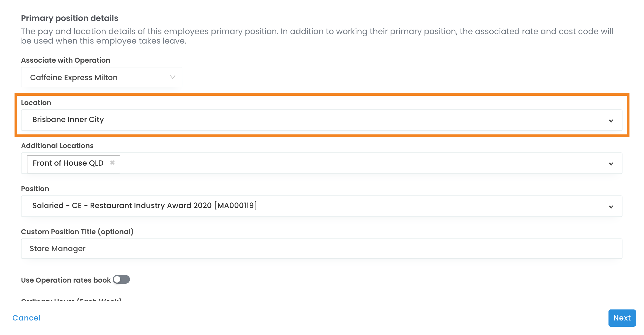Click the empty area in Additional Locations field
The image size is (644, 335).
350,163
